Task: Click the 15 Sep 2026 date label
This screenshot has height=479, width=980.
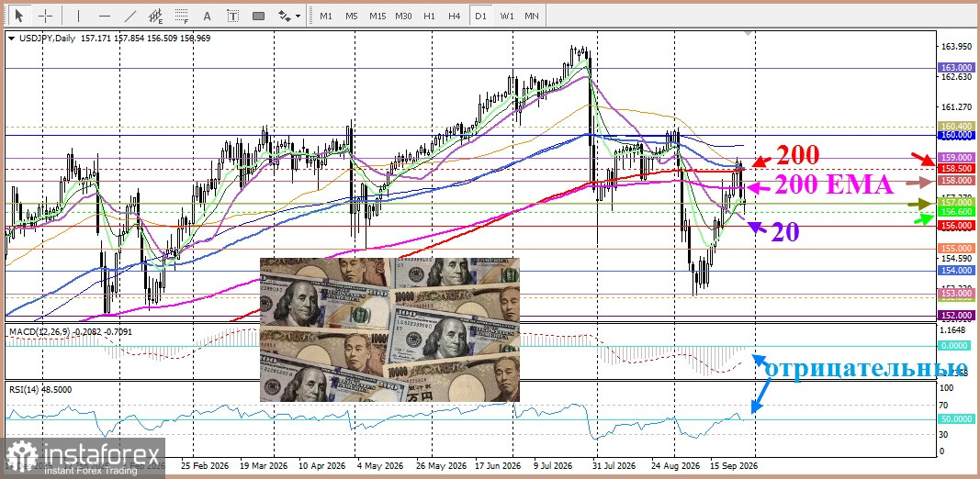Action: tap(734, 466)
